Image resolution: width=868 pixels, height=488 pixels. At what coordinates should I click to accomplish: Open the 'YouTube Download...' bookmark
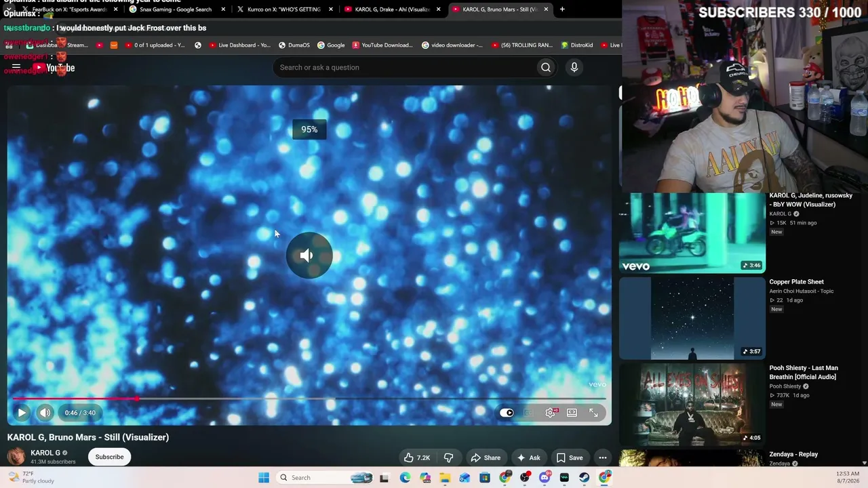(x=382, y=45)
